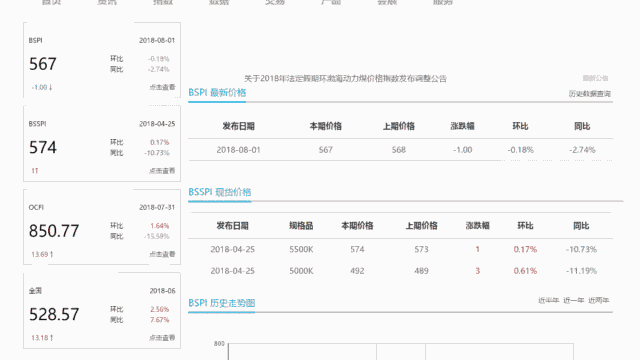Click the BSPI index value 567

(x=43, y=64)
